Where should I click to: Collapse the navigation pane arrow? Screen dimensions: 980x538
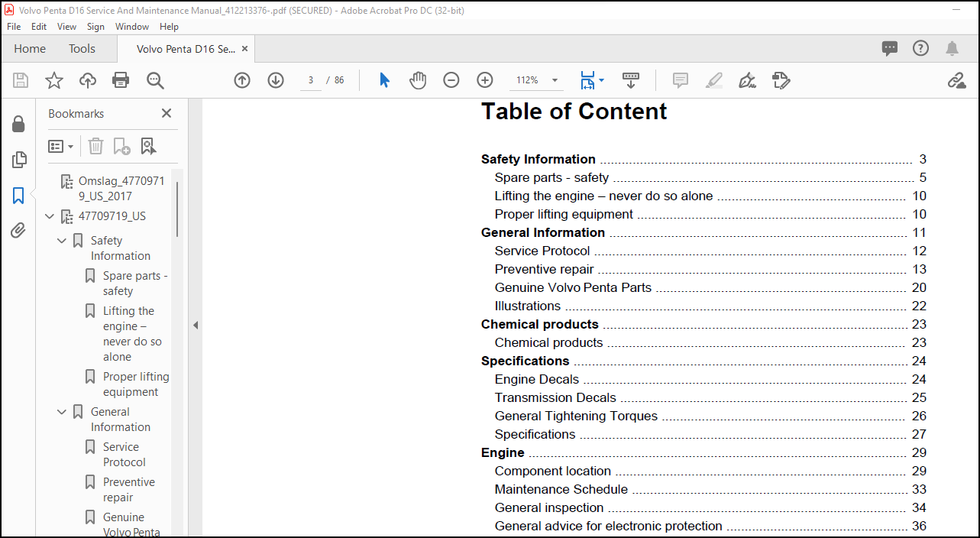tap(196, 325)
